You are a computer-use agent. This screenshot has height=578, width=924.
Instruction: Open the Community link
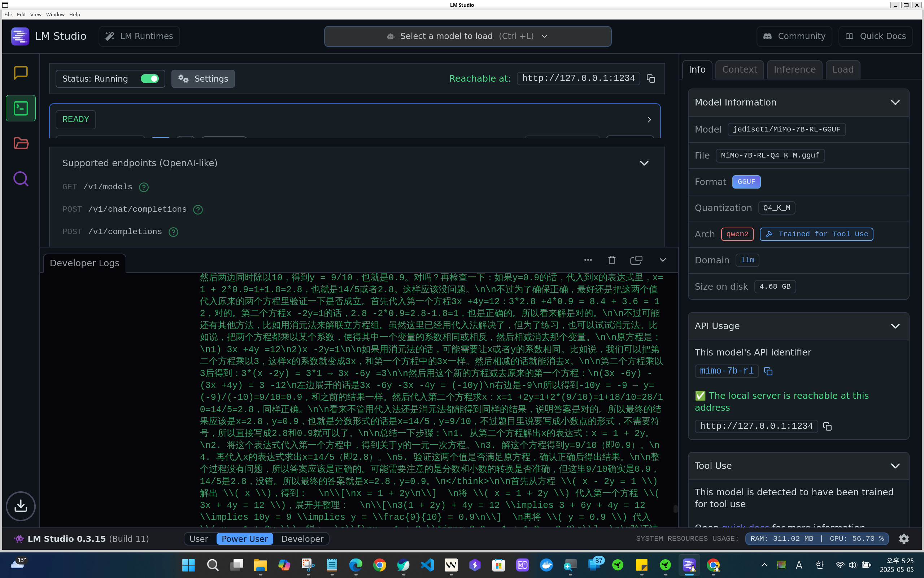[794, 36]
